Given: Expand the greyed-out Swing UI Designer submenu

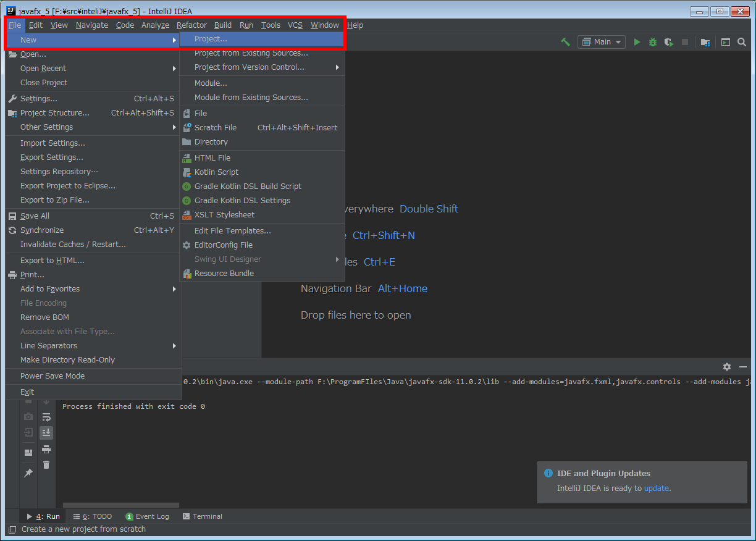Looking at the screenshot, I should click(262, 259).
